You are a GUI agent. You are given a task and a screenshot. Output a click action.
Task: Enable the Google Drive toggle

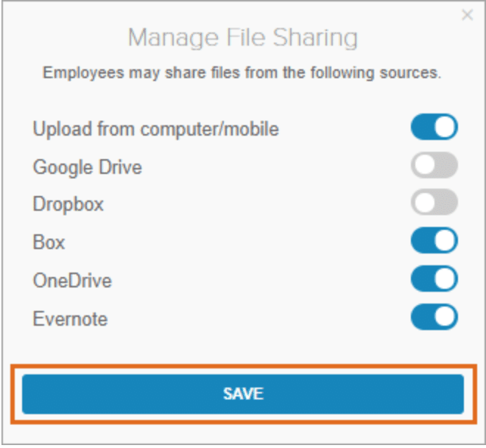click(x=434, y=166)
